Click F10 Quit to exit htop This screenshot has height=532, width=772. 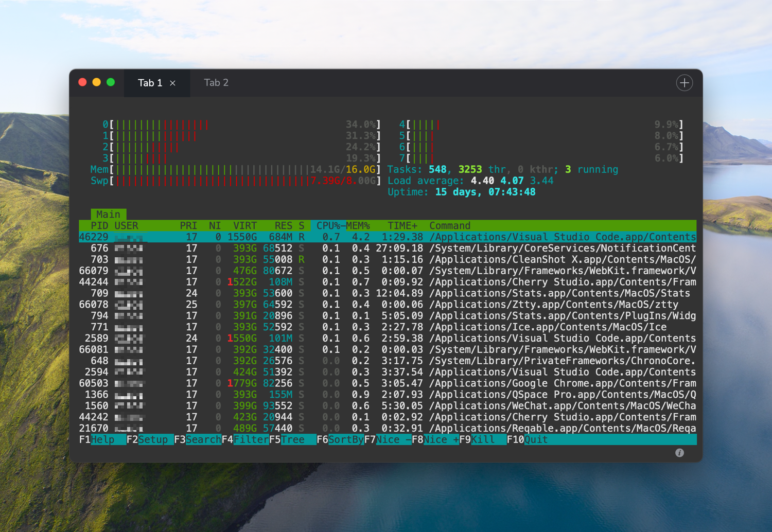coord(536,440)
